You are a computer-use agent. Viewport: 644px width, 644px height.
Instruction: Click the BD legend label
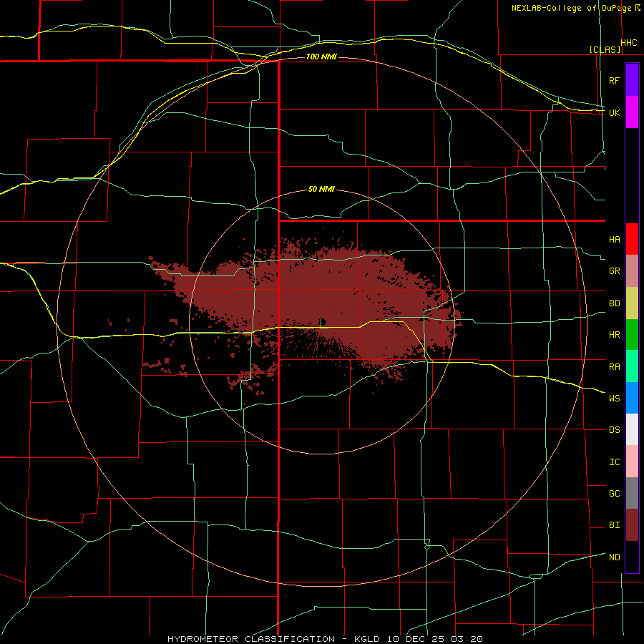(614, 303)
